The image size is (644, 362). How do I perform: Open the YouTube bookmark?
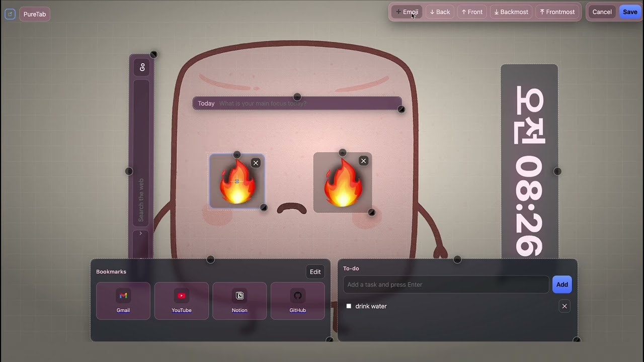click(182, 301)
